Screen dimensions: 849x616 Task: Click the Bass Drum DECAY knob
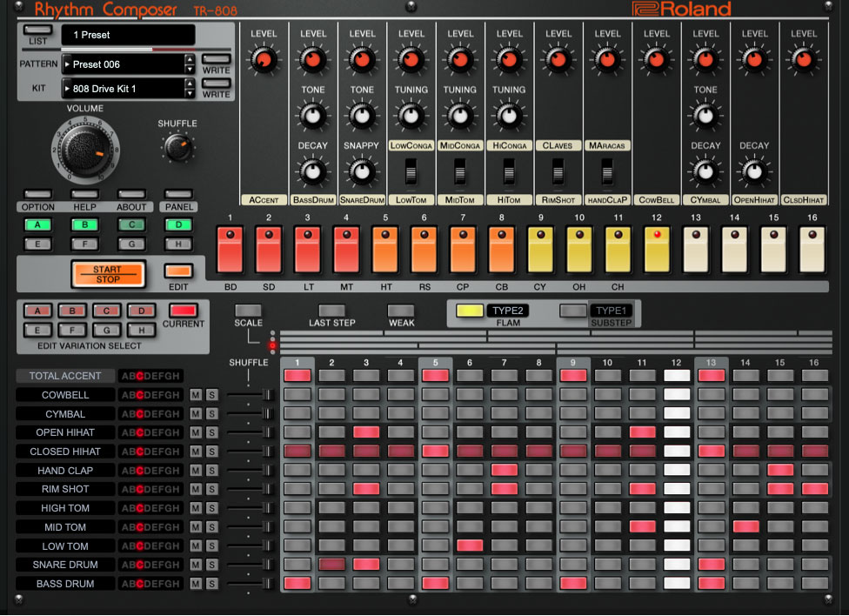click(312, 171)
